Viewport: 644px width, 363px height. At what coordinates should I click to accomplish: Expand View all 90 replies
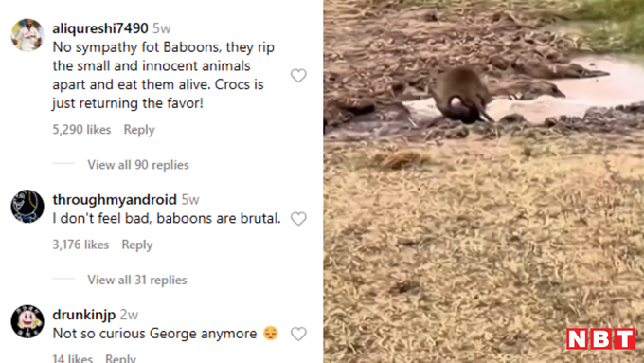[x=138, y=165]
